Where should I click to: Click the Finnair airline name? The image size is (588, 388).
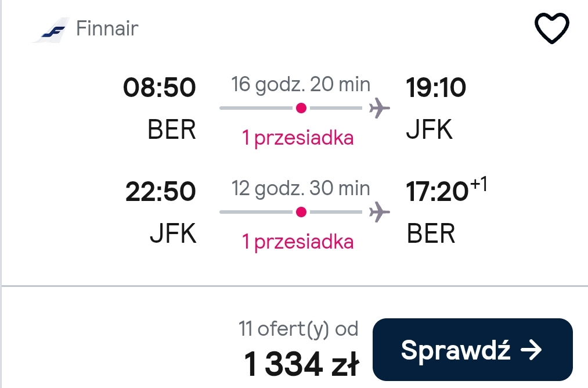pos(107,28)
